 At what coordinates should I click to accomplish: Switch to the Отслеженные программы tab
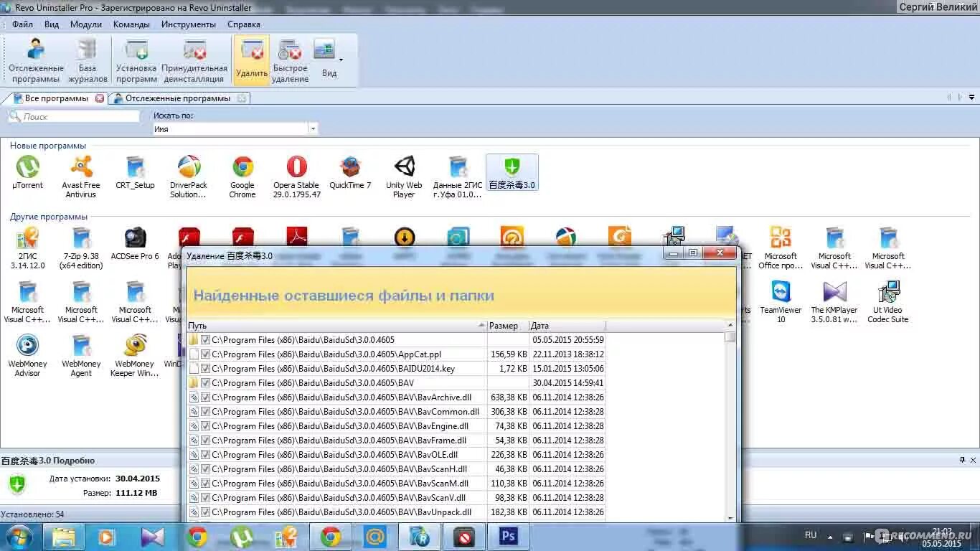tap(178, 98)
